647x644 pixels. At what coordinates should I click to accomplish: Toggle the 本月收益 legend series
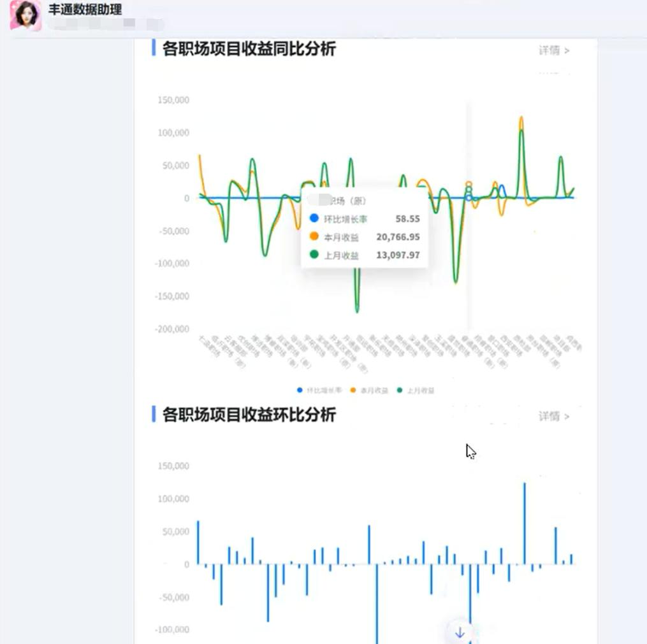369,390
